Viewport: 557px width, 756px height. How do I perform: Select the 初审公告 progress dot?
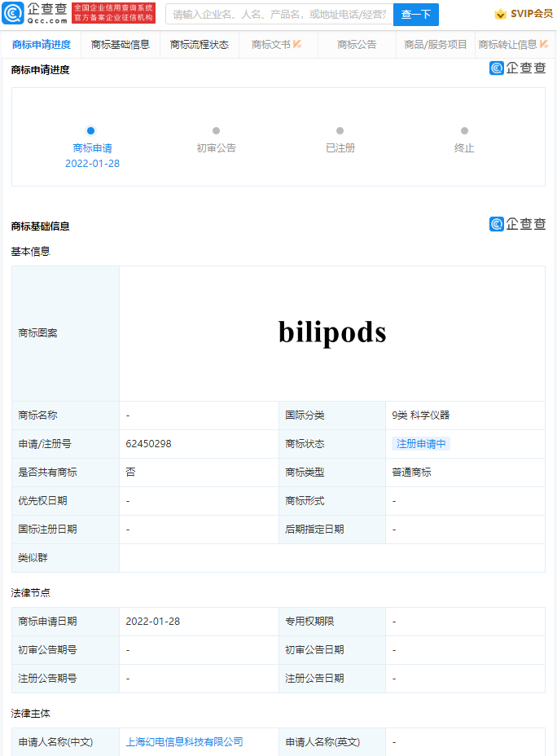click(217, 130)
